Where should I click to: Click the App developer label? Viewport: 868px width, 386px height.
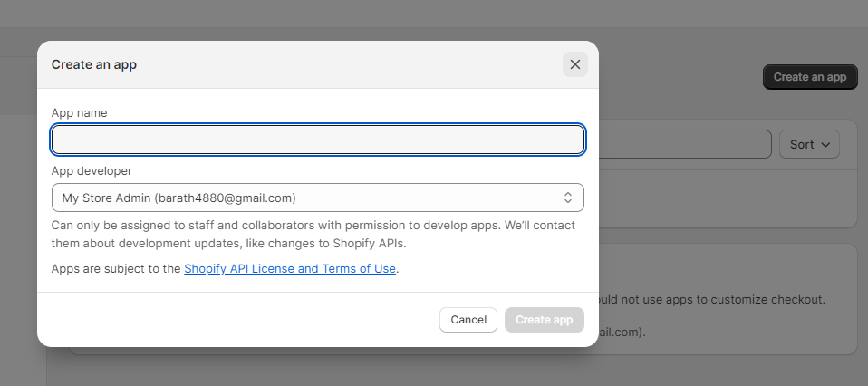point(92,170)
